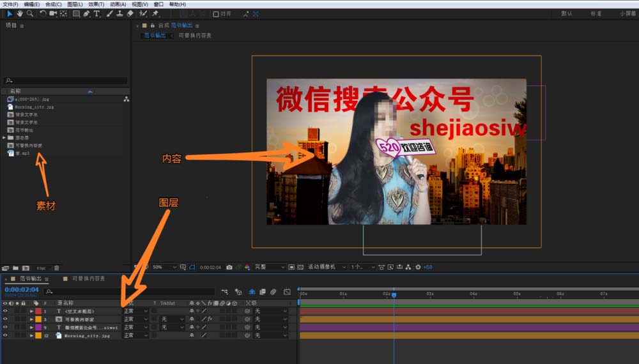This screenshot has height=364, width=639.
Task: Click new composition icon in project panel
Action: click(x=26, y=268)
